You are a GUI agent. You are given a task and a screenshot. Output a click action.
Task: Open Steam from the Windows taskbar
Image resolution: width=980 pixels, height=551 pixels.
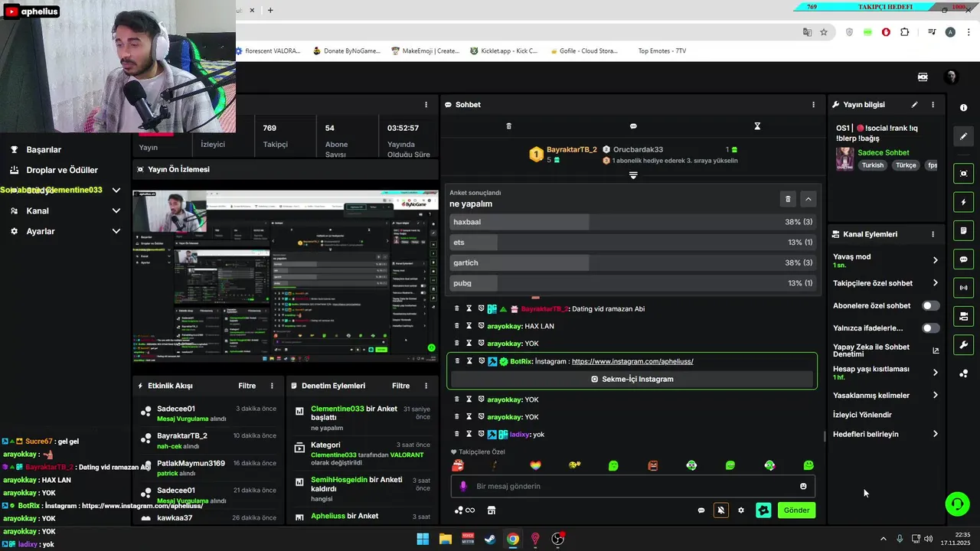coord(490,539)
